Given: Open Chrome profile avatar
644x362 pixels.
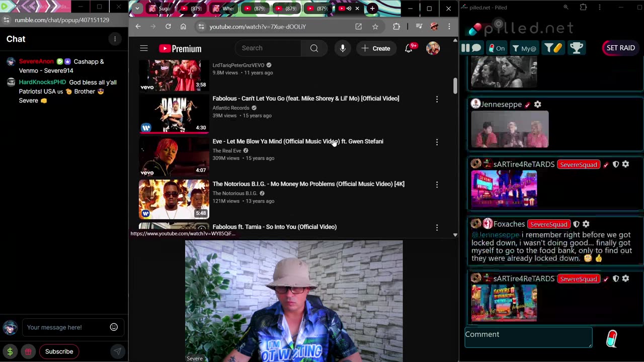Looking at the screenshot, I should (434, 27).
